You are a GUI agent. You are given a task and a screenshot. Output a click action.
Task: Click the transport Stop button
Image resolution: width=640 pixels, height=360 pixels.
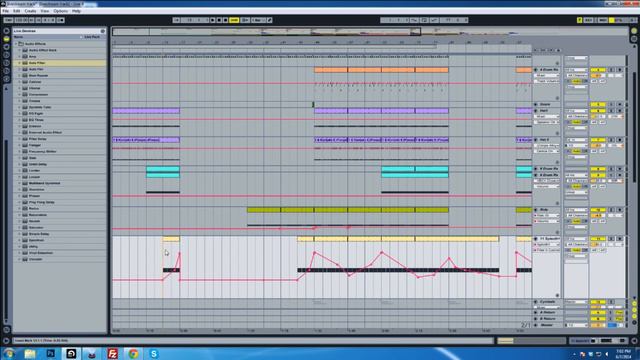219,20
